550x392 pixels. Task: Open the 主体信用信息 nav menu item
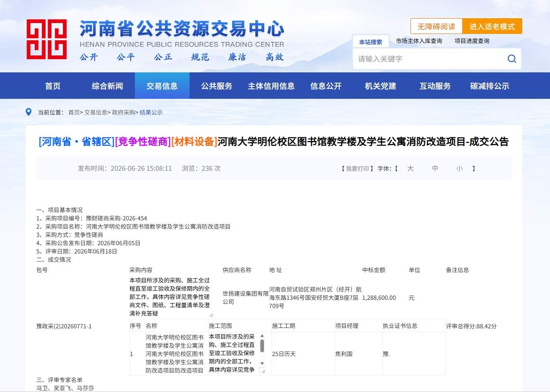pos(271,86)
